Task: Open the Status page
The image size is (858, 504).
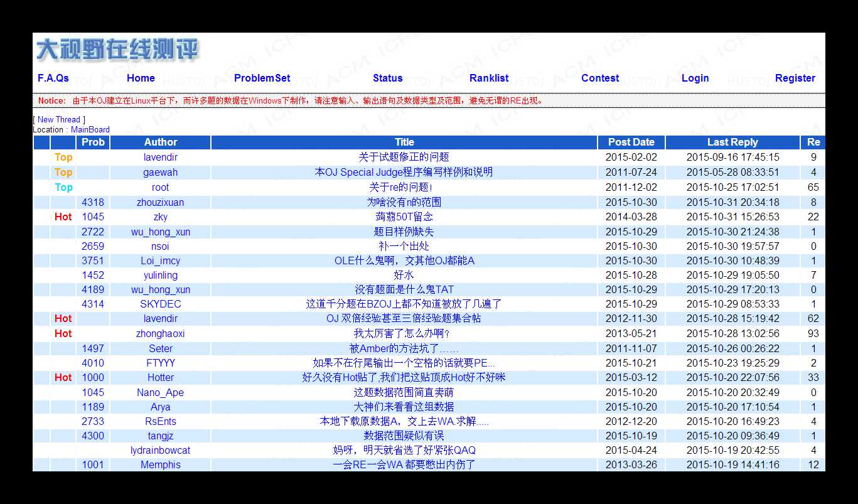Action: tap(388, 78)
